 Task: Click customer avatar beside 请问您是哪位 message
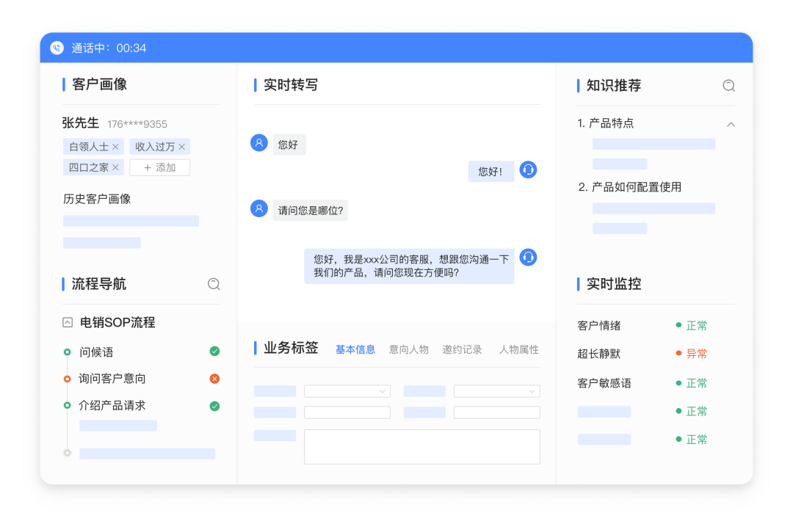point(259,208)
